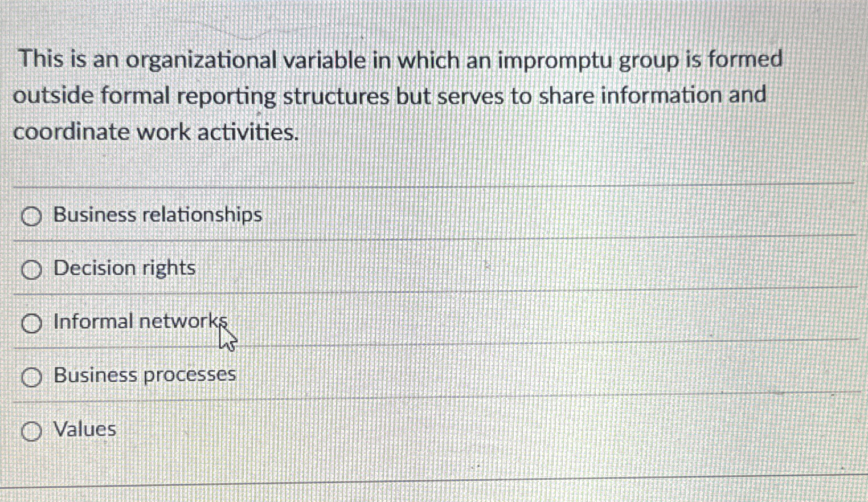
Task: Select the Business processes radio button
Action: (x=32, y=376)
